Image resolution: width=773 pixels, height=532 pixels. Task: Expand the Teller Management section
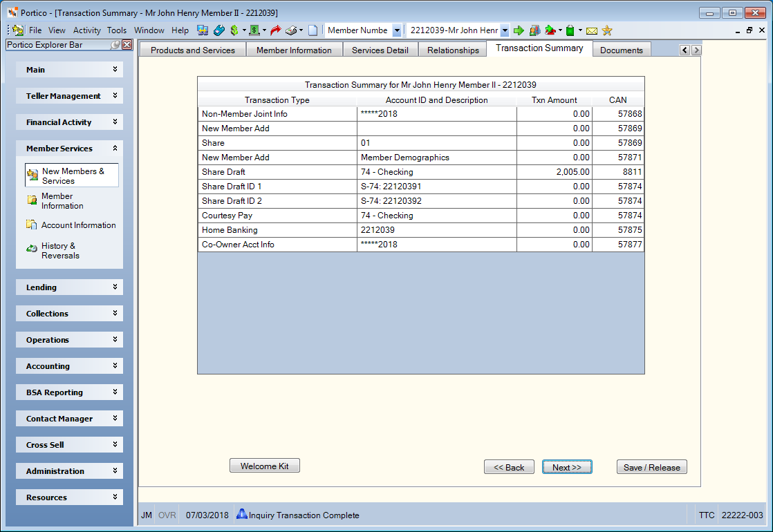pyautogui.click(x=70, y=95)
